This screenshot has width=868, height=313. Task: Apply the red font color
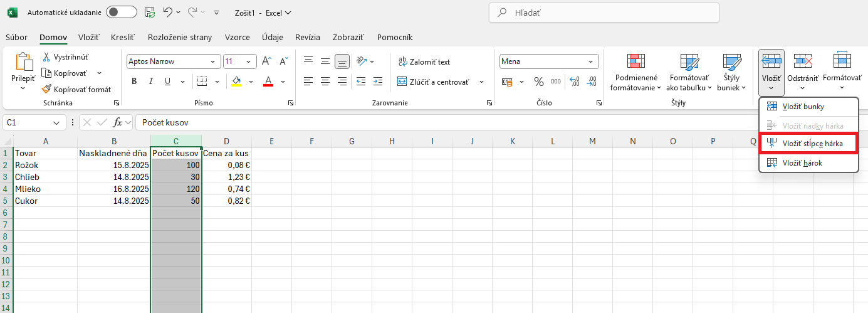click(268, 82)
